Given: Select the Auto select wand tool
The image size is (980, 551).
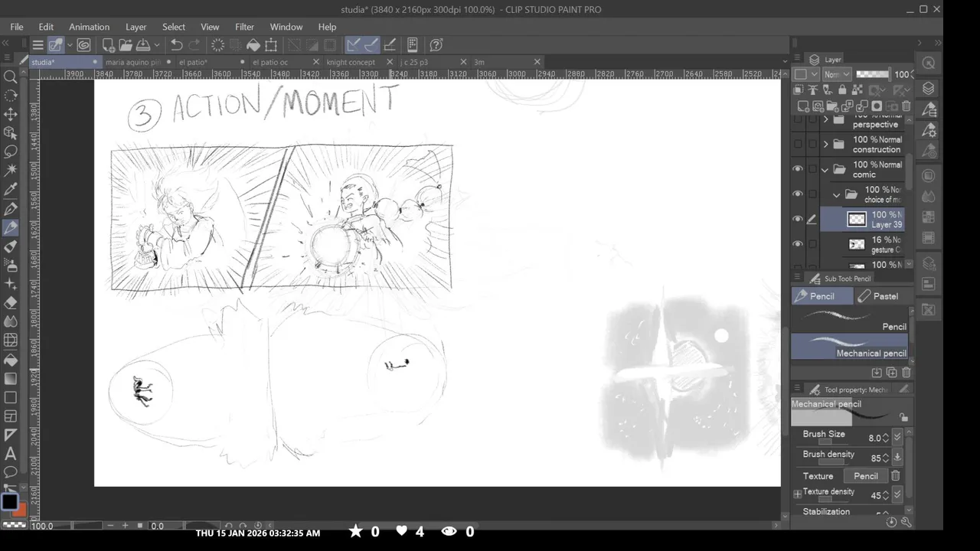Looking at the screenshot, I should coord(11,170).
